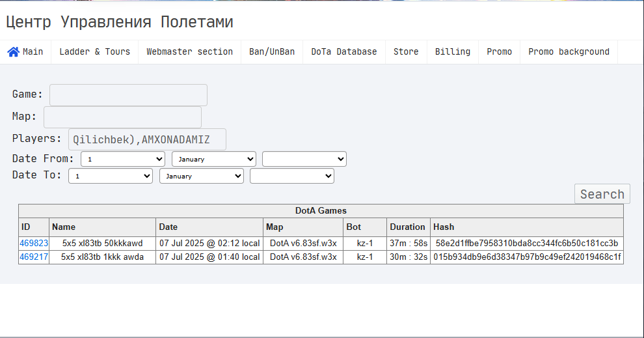The height and width of the screenshot is (338, 644).
Task: Click duration 37m : 58s cell
Action: click(409, 244)
